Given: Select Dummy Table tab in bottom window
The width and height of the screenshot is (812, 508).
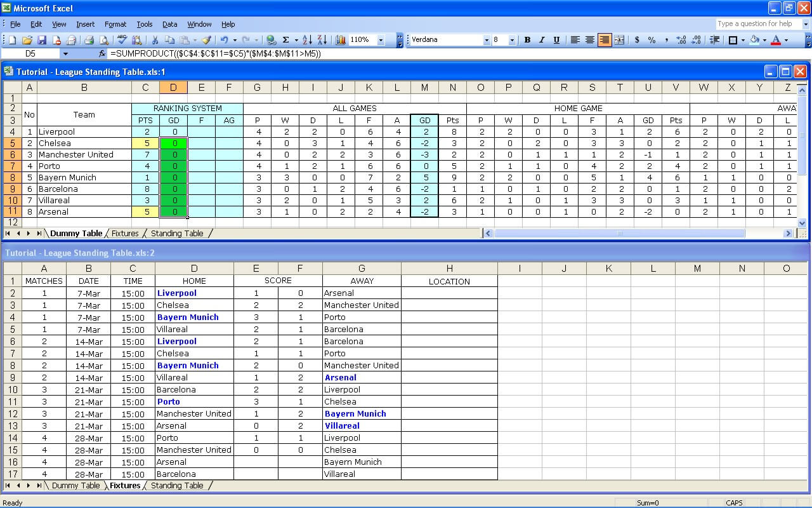Looking at the screenshot, I should pyautogui.click(x=75, y=485).
